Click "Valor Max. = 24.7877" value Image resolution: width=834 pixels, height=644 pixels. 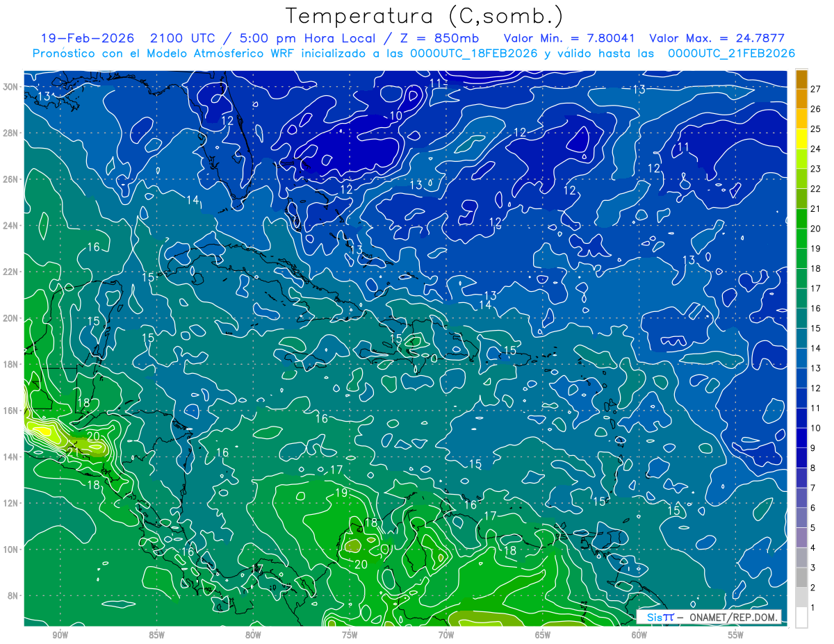(x=717, y=38)
